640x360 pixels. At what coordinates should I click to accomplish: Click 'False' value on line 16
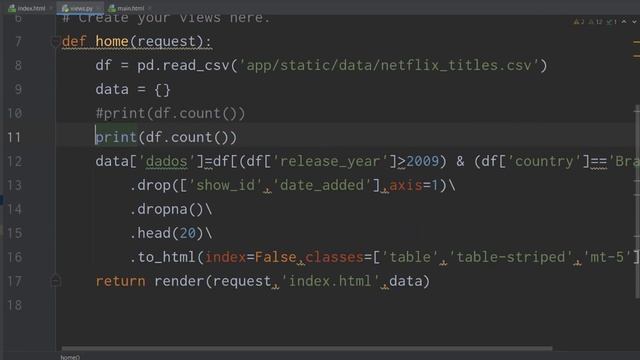[x=276, y=258]
